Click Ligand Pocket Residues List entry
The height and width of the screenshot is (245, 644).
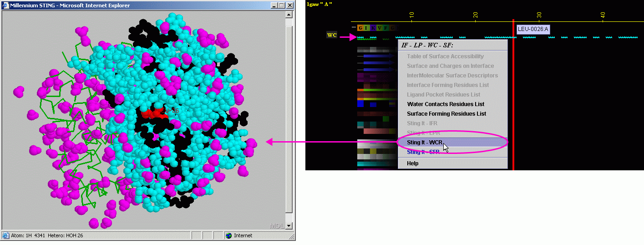coord(453,95)
